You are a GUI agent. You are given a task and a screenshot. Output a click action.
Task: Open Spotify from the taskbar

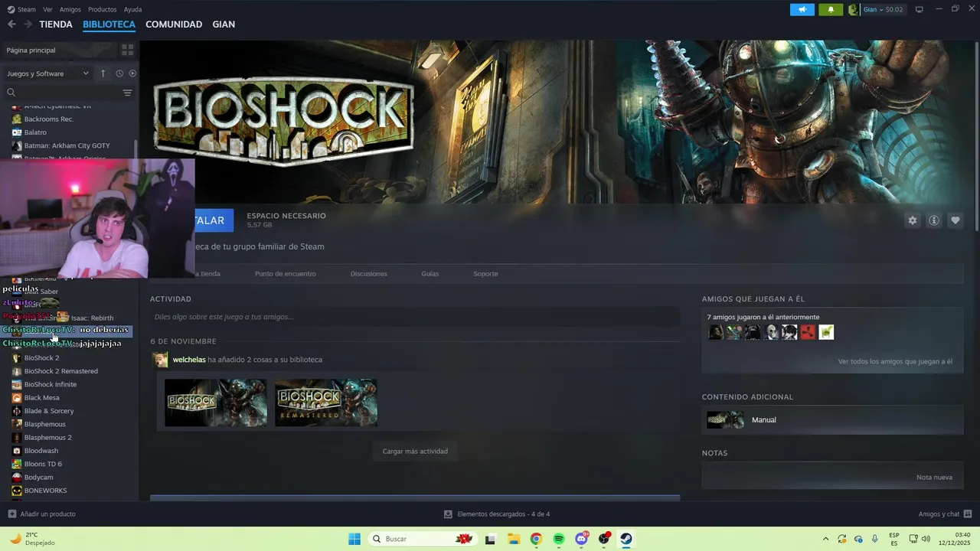559,539
